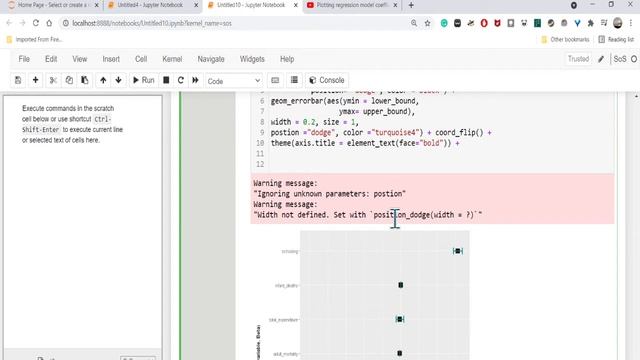Viewport: 640px width, 360px height.
Task: Switch to the YouTube Plotting regression tab
Action: 352,5
